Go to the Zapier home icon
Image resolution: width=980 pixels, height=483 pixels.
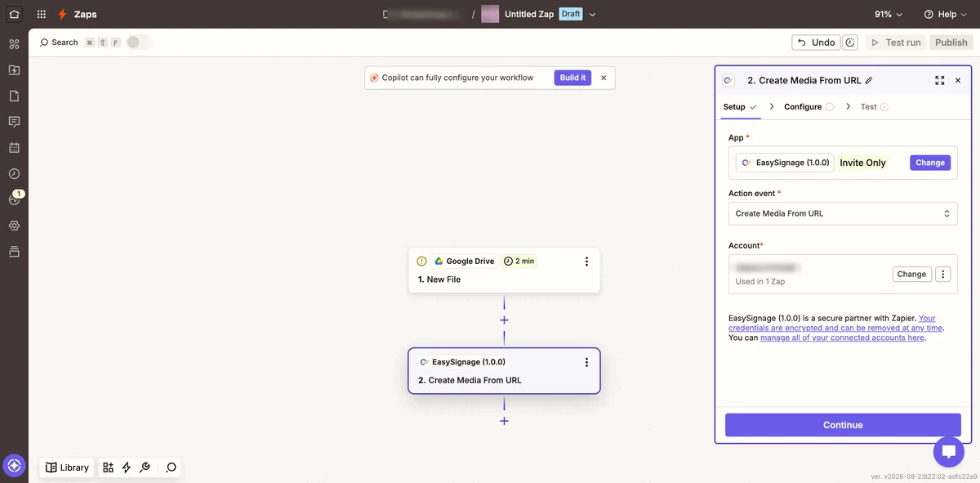coord(14,14)
